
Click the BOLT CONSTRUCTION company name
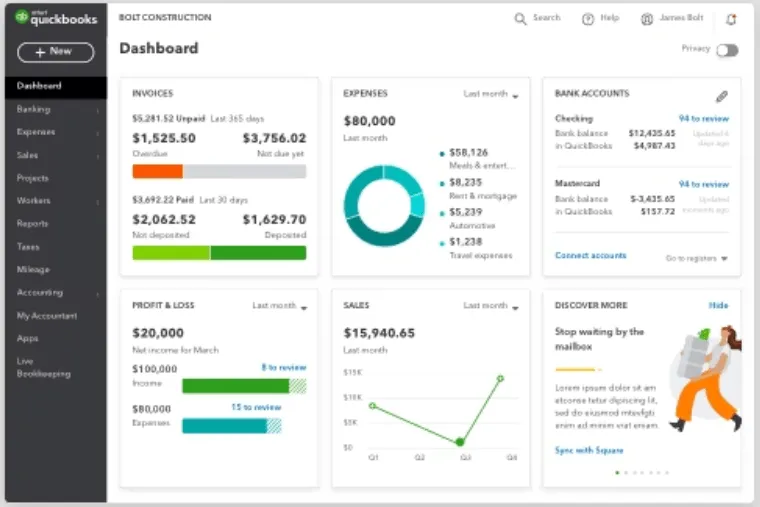[x=165, y=17]
